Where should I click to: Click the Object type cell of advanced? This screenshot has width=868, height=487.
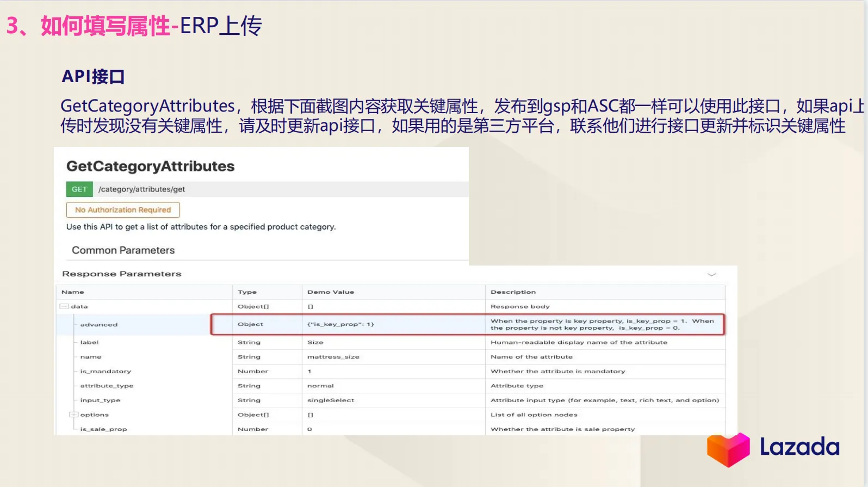tap(250, 324)
